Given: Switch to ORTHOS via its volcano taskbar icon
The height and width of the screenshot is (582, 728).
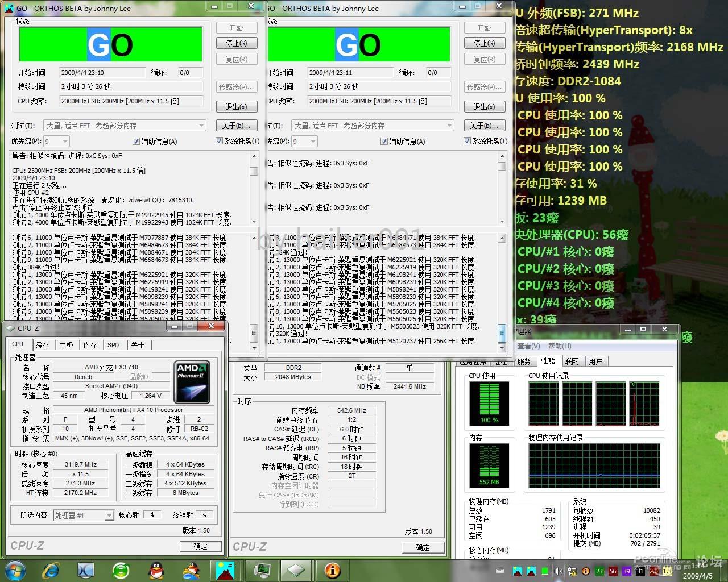Looking at the screenshot, I should [226, 569].
